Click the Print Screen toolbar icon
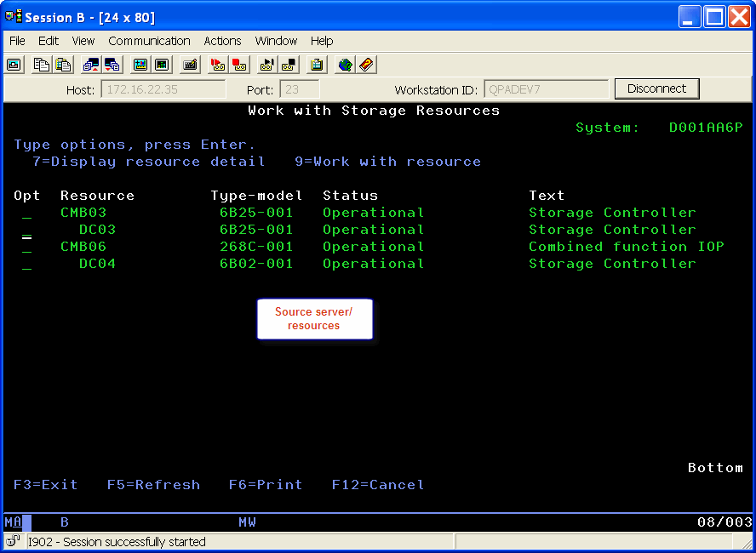 tap(14, 65)
